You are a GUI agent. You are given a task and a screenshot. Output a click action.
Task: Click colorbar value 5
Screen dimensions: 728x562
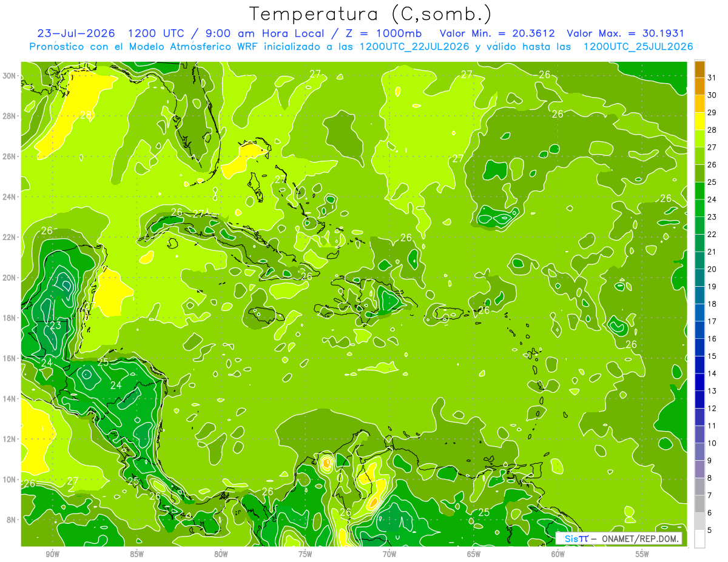coord(710,530)
